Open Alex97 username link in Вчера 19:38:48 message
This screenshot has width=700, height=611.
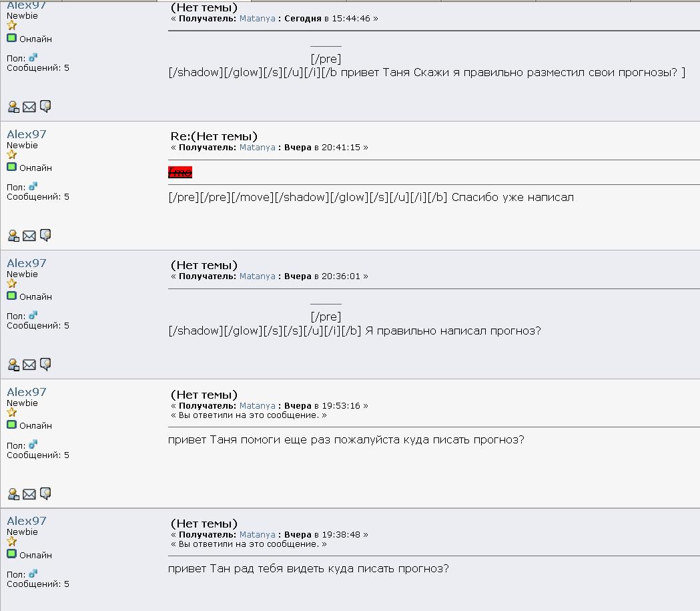click(x=27, y=521)
